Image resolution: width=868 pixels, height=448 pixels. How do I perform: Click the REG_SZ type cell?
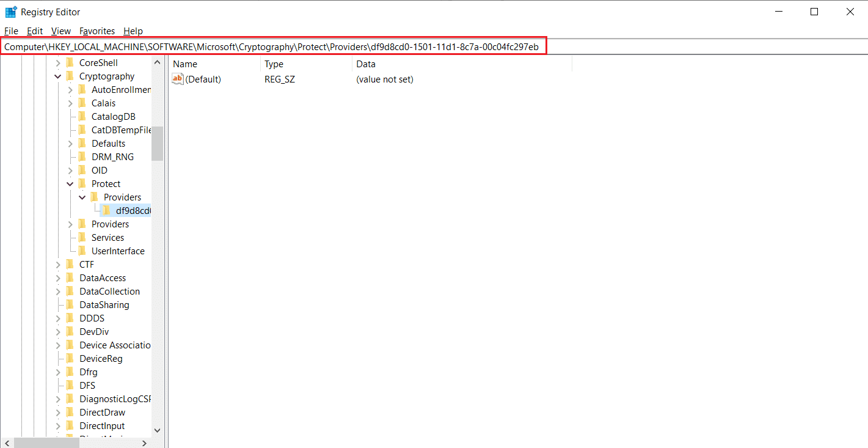tap(280, 79)
